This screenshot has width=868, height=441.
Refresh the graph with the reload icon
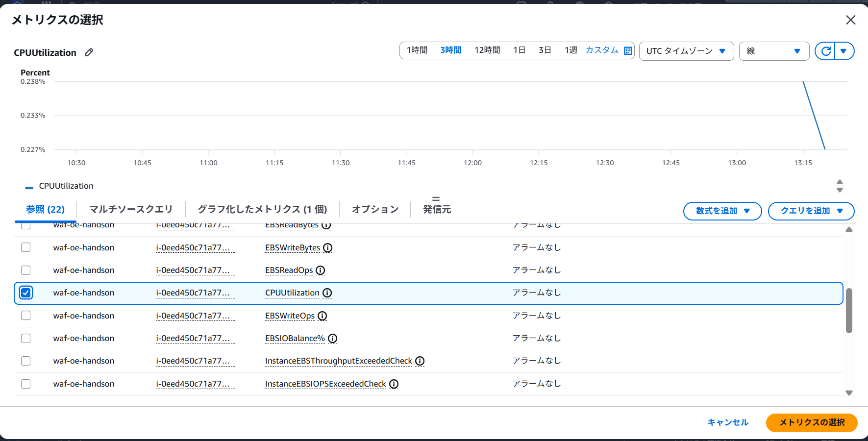(826, 51)
